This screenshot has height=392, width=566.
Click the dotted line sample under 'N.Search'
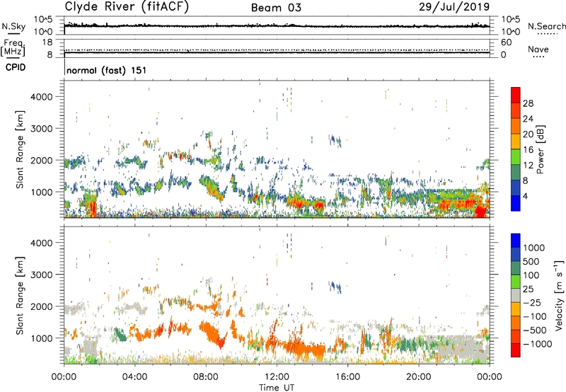[547, 33]
